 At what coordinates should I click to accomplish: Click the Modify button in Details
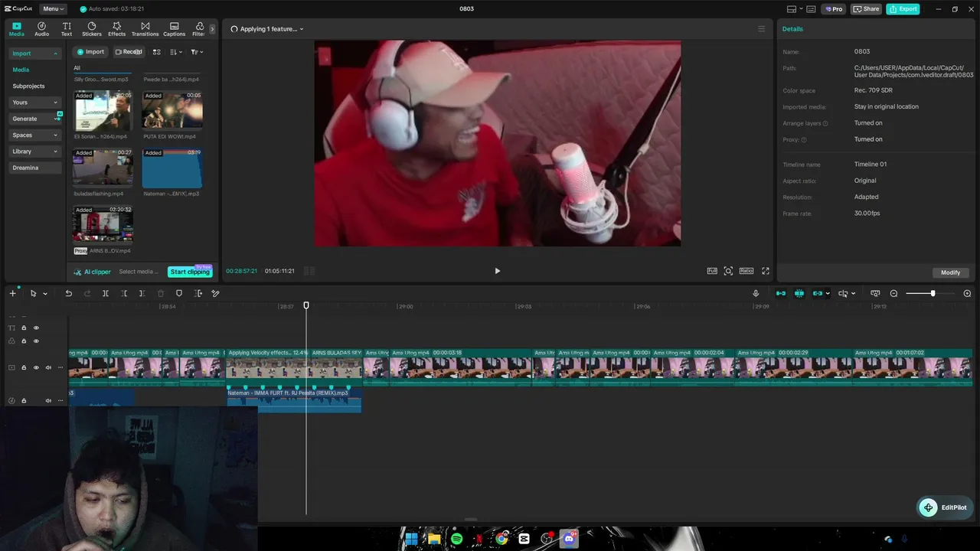click(950, 272)
